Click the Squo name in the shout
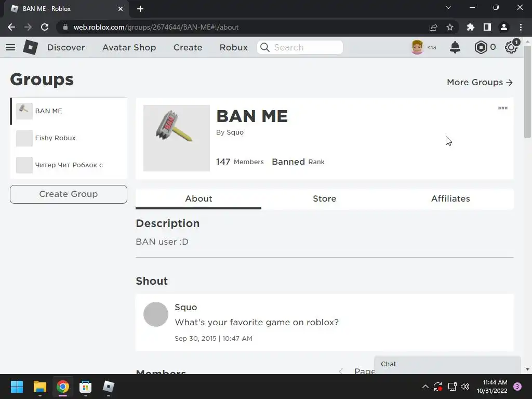This screenshot has height=399, width=532. pos(186,308)
